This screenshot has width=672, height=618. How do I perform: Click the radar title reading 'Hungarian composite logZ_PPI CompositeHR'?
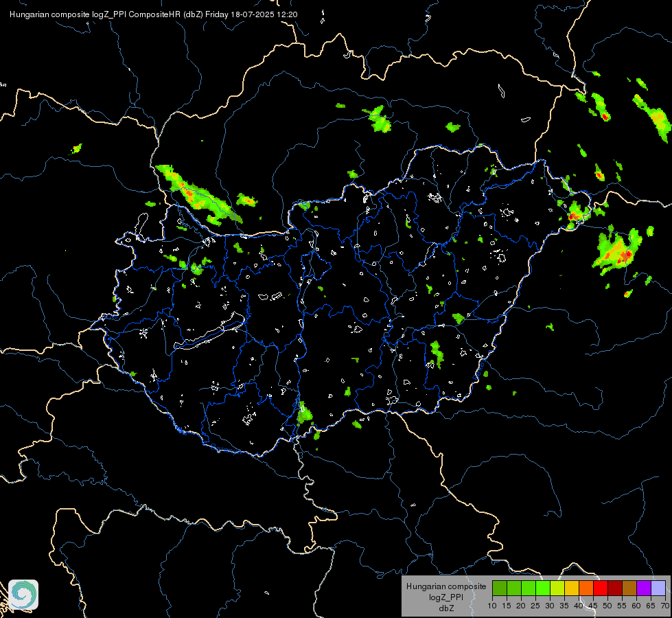pos(95,14)
